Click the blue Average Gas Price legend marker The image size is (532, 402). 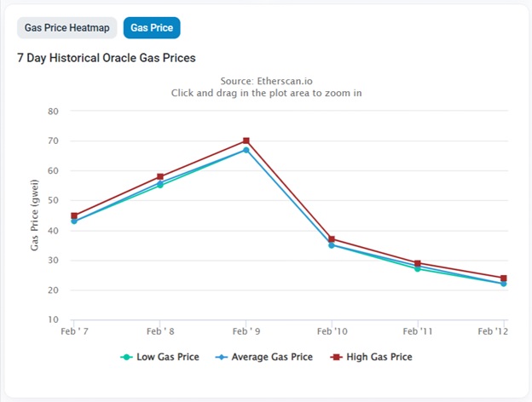[x=222, y=357]
